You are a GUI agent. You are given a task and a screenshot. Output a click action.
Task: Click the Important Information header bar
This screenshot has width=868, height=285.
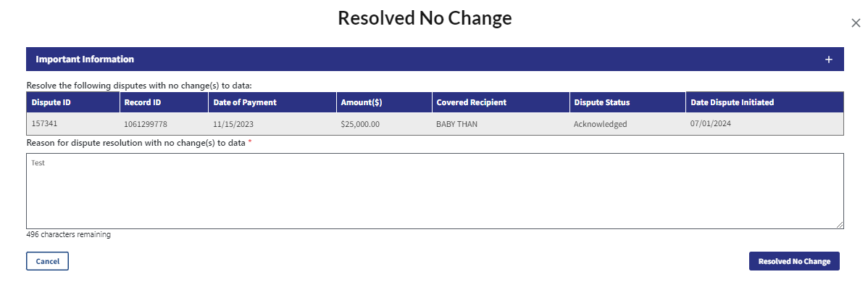(x=435, y=59)
